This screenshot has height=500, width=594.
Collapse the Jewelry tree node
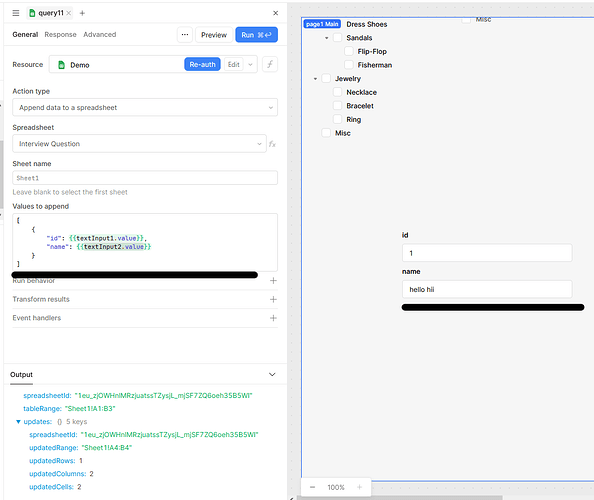pos(315,79)
